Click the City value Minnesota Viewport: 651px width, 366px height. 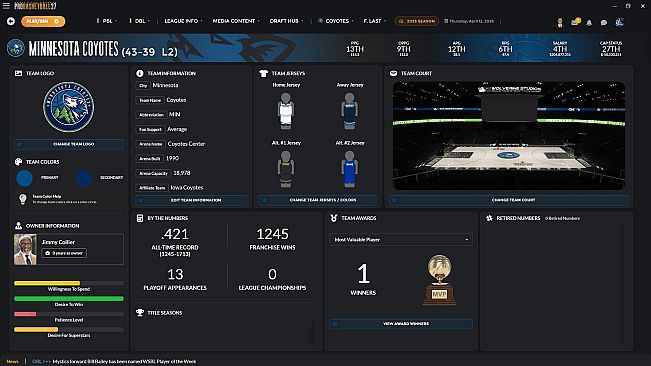coord(165,85)
